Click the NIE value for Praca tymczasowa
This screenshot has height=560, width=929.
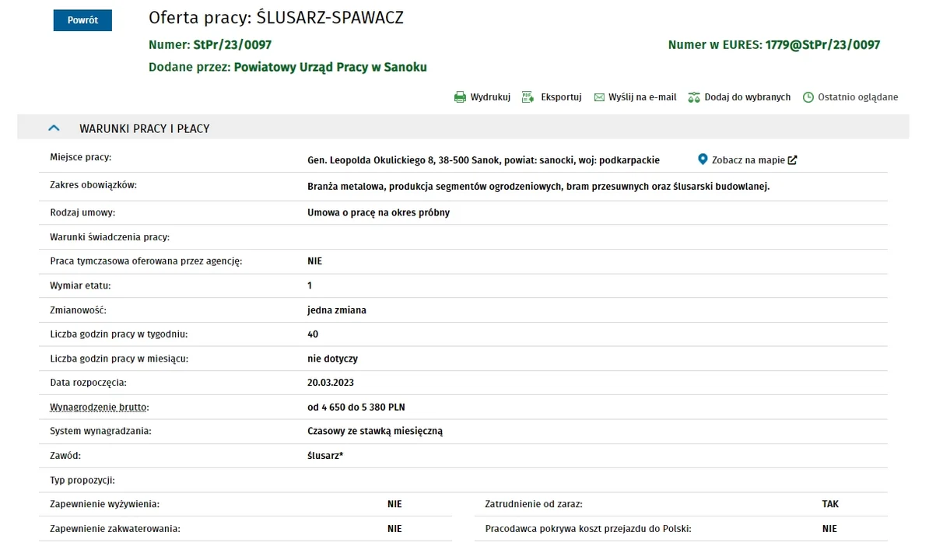click(314, 261)
